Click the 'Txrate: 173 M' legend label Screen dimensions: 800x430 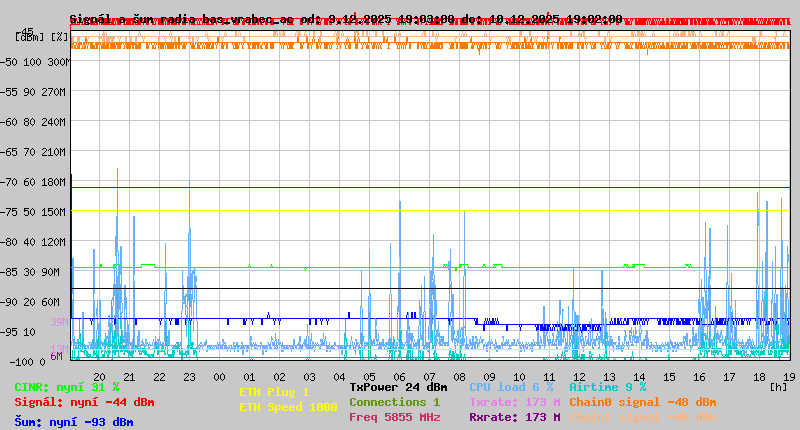tap(515, 402)
